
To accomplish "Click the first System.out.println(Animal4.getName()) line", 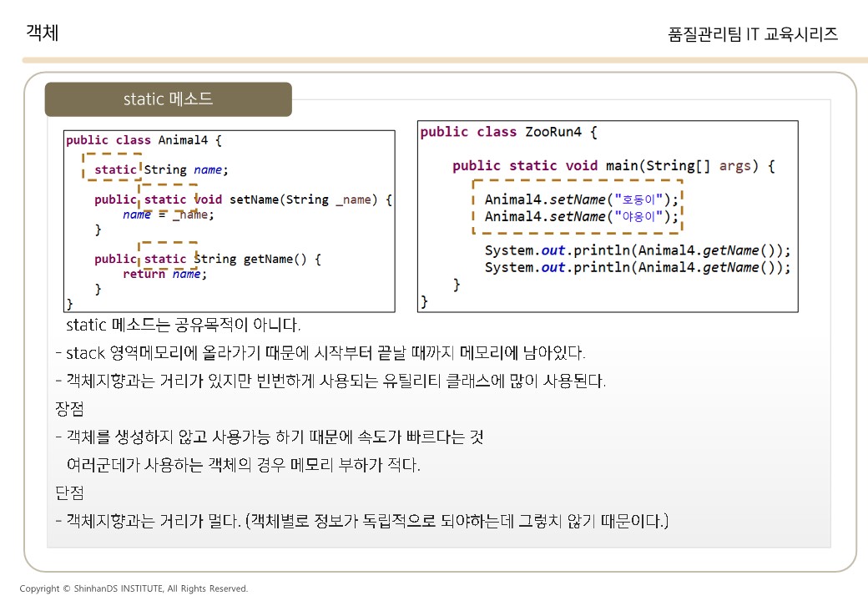I will [x=638, y=250].
